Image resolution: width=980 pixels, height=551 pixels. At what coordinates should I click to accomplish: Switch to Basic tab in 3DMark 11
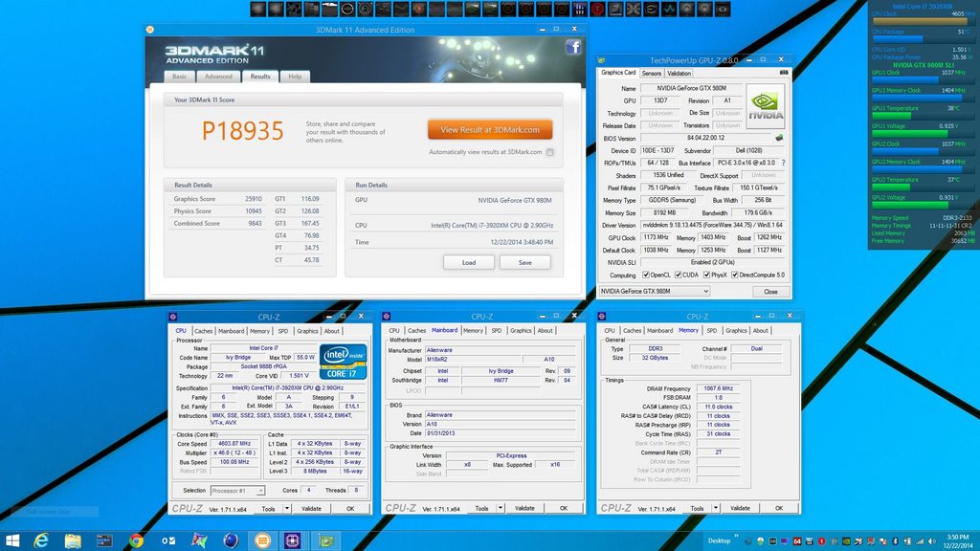coord(179,77)
